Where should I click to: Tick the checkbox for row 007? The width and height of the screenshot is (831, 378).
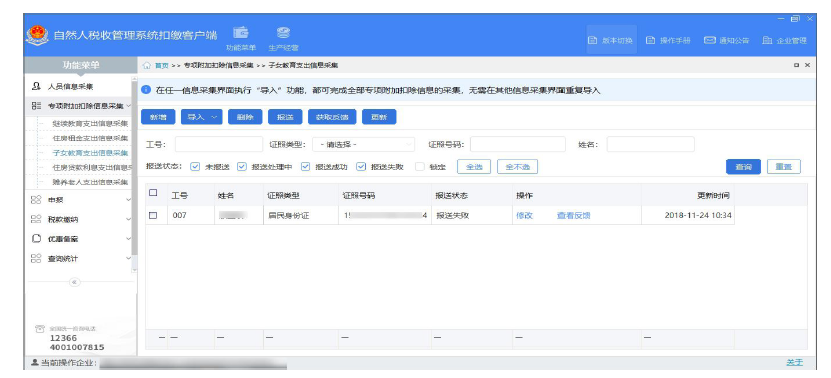pyautogui.click(x=153, y=216)
